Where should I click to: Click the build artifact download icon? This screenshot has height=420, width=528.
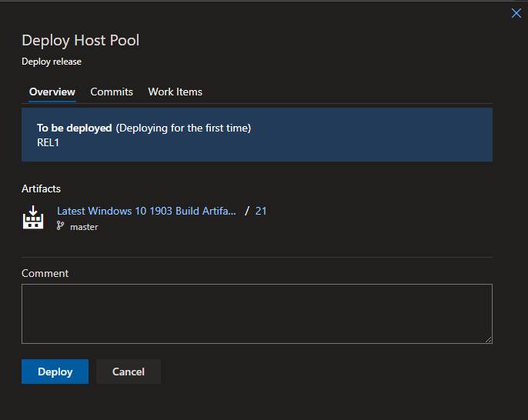tap(33, 217)
